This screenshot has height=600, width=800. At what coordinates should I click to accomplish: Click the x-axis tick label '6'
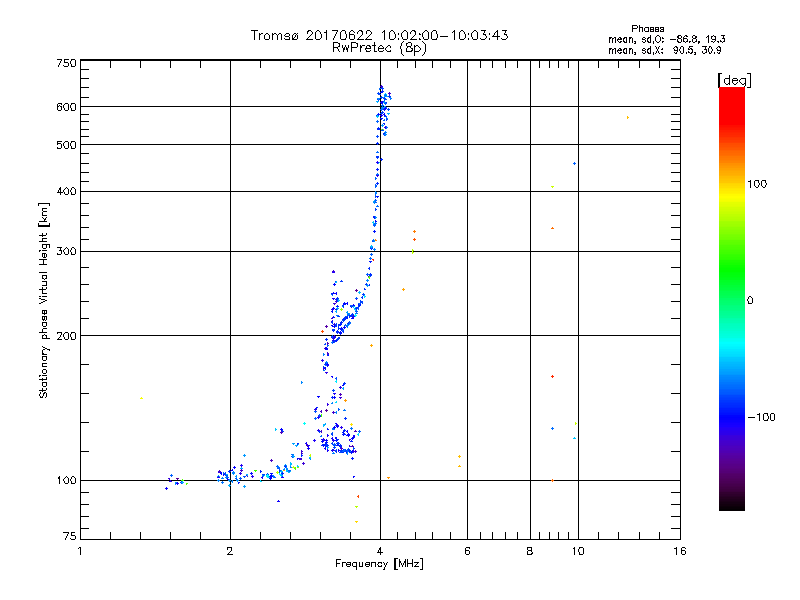coord(467,551)
